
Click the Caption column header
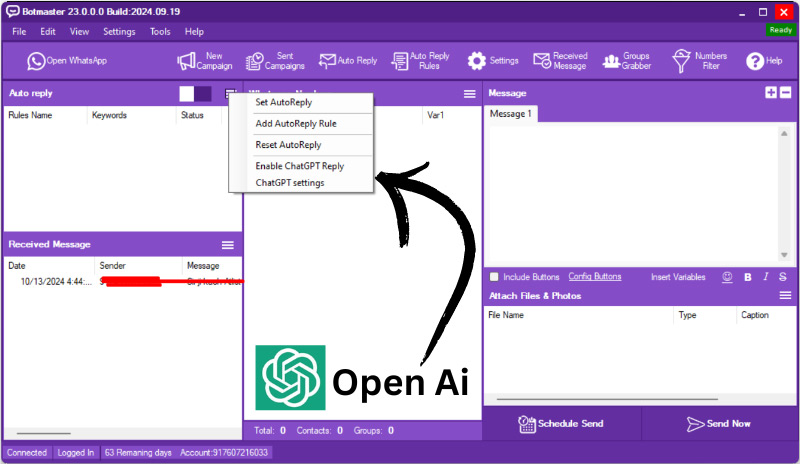click(765, 315)
